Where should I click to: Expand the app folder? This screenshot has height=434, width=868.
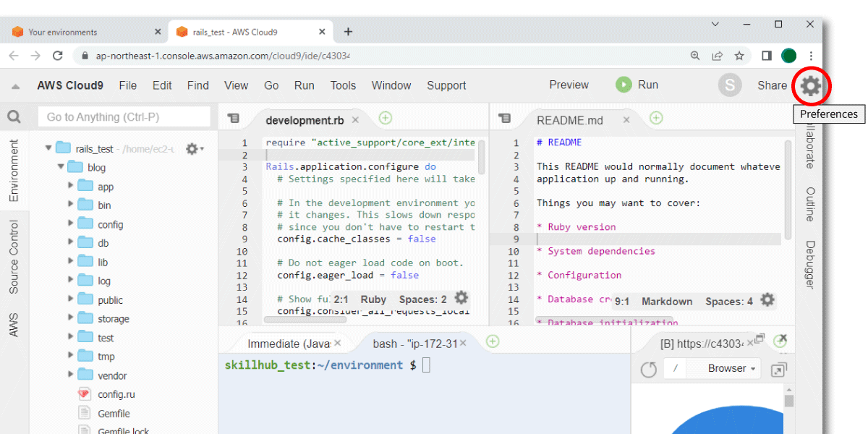click(x=71, y=186)
